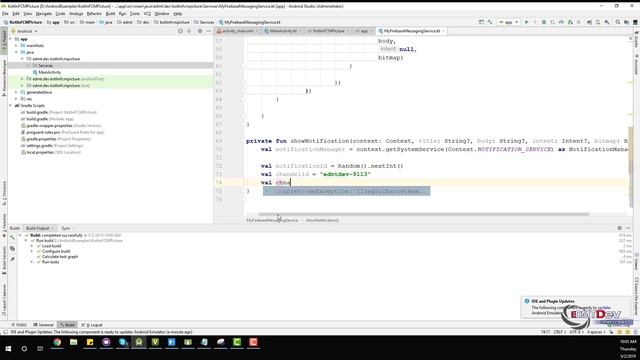Collapse the app module tree node
This screenshot has width=640, height=360.
tap(11, 39)
